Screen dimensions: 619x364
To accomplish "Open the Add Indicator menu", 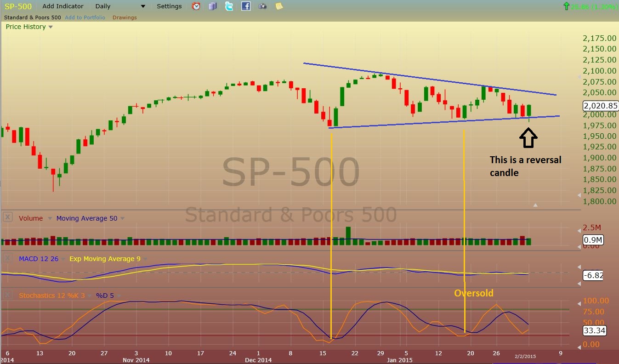I will pos(63,6).
